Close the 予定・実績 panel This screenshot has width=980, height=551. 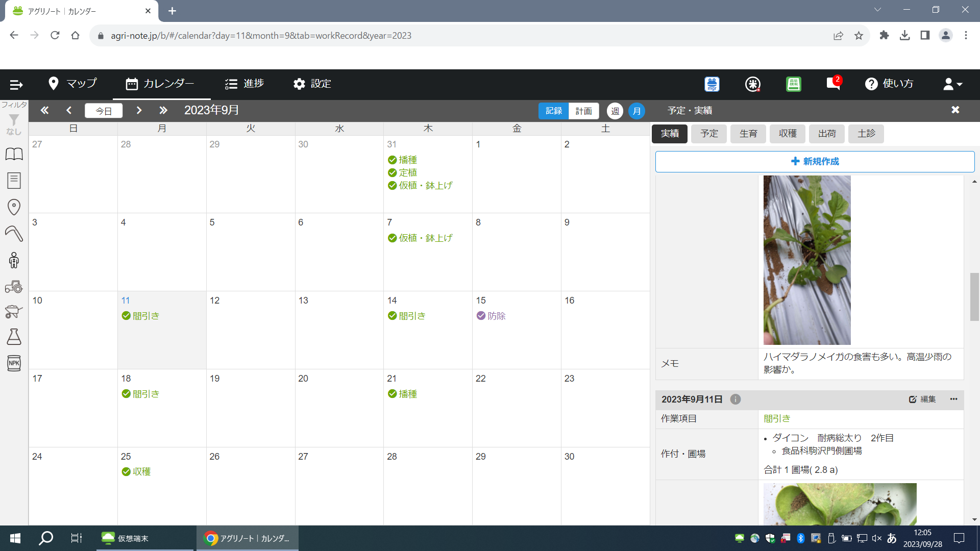[x=955, y=110]
